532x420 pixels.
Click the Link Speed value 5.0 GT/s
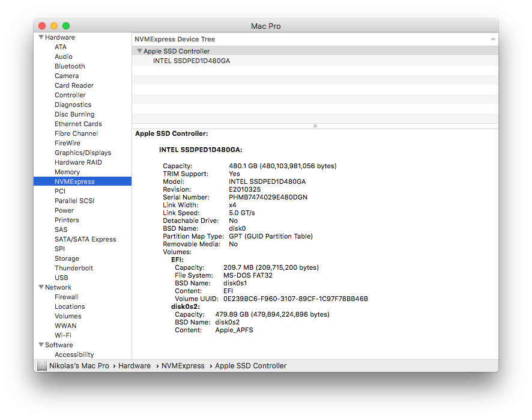click(x=241, y=213)
